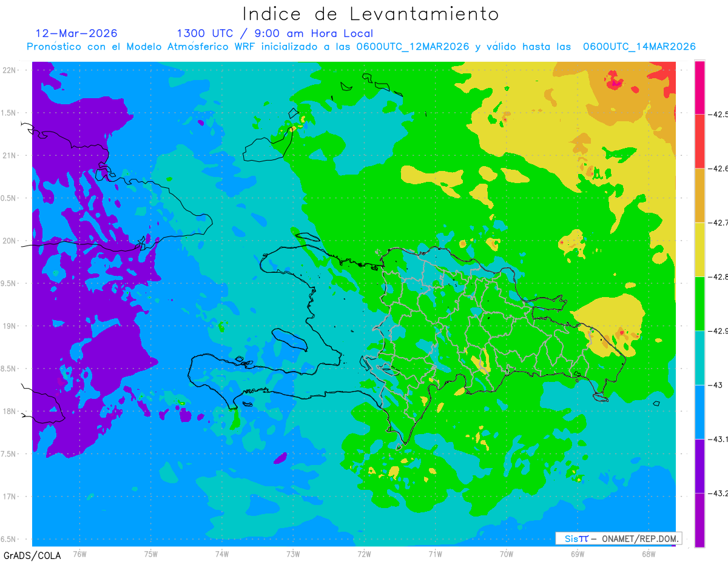Viewport: 728px width, 562px height.
Task: Select the magenta swatch atop the color bar
Action: click(699, 87)
